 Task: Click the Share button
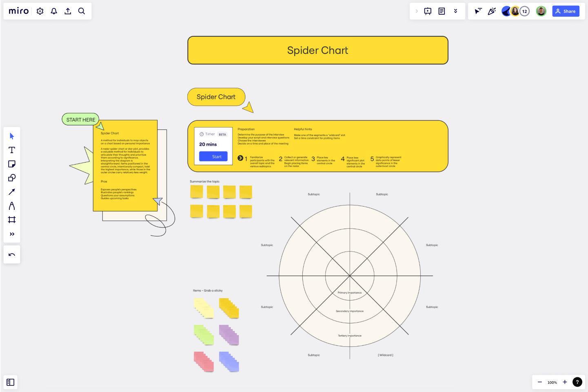pos(566,11)
